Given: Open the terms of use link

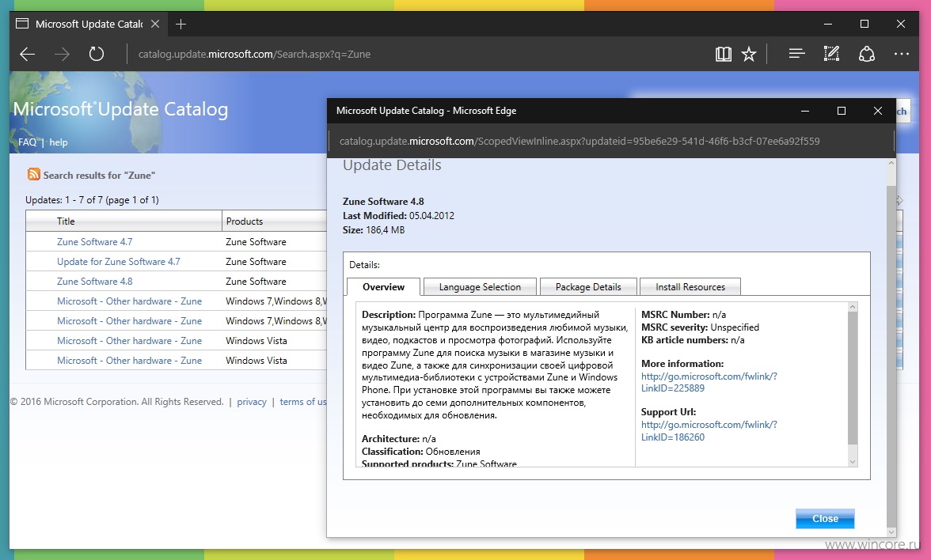Looking at the screenshot, I should click(x=302, y=402).
